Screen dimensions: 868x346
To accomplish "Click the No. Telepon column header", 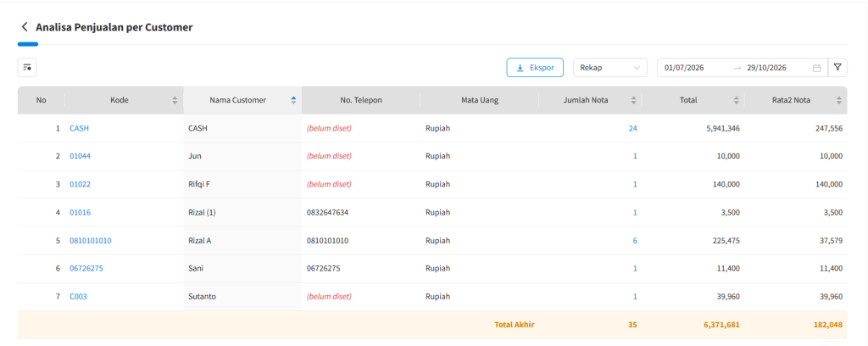I will point(361,100).
